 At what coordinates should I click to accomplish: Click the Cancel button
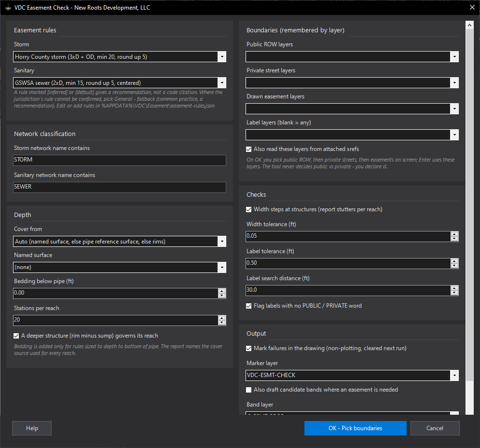coord(435,428)
